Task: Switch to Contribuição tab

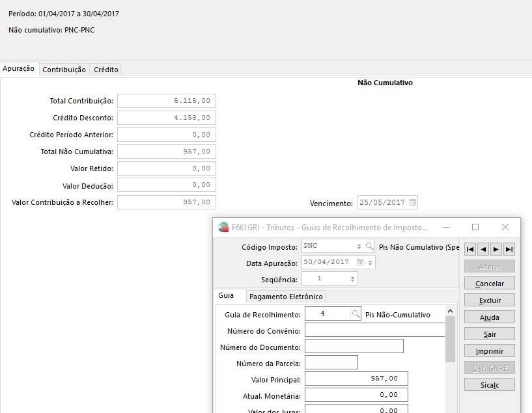Action: (64, 70)
